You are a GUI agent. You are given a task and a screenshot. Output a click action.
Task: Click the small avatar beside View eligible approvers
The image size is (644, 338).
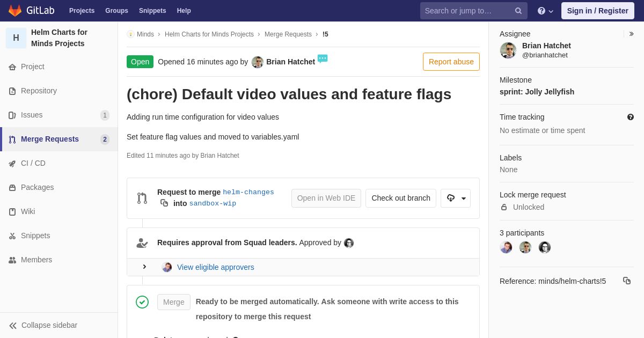[x=167, y=267]
